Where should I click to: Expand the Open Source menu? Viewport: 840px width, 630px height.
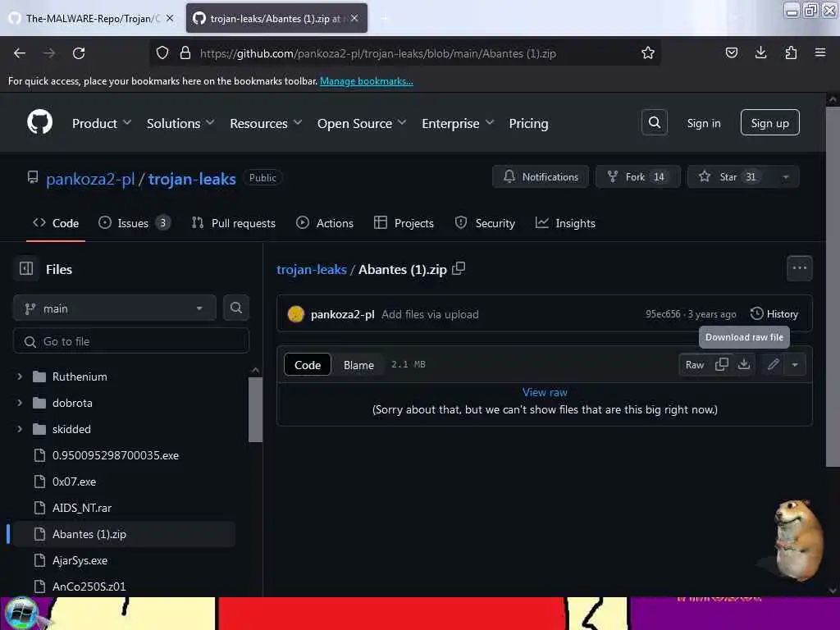click(x=362, y=123)
